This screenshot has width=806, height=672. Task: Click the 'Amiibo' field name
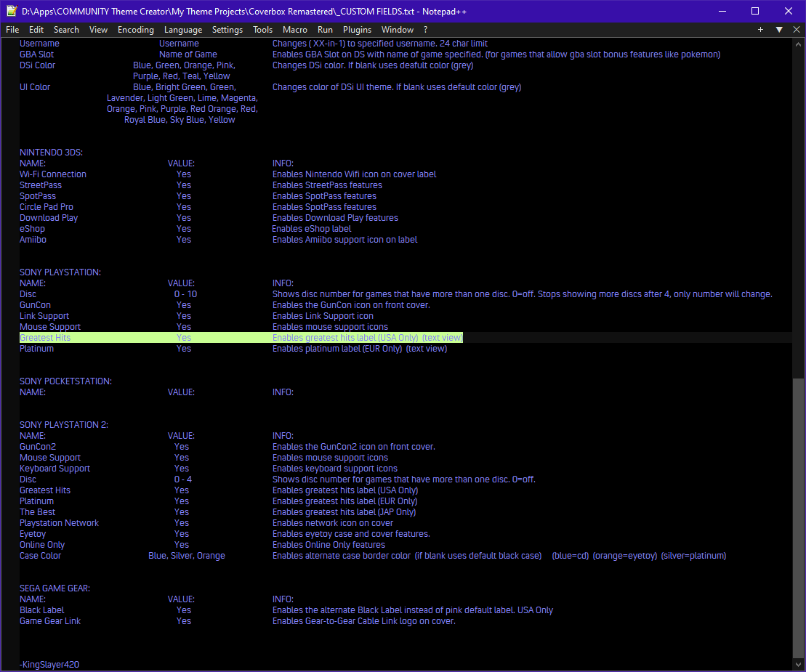pos(33,240)
